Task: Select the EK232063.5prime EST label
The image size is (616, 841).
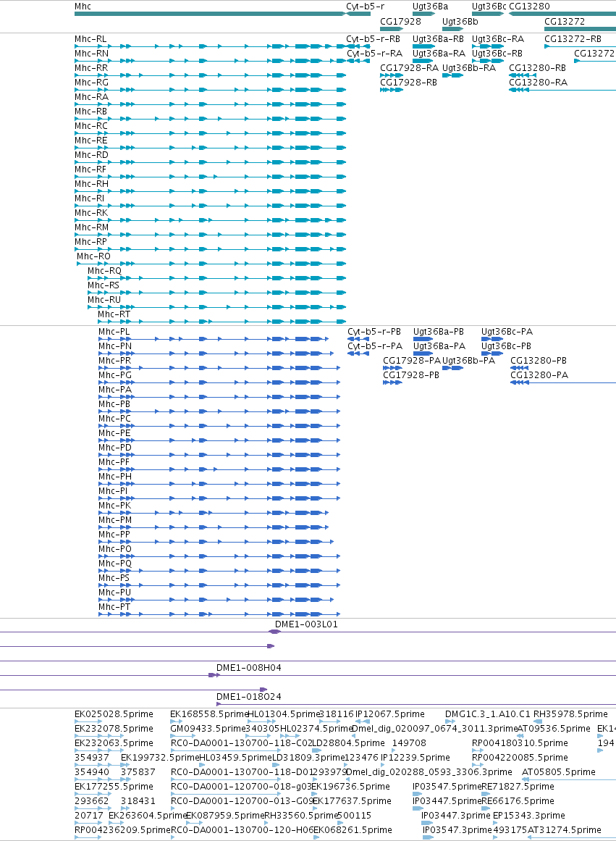Action: pyautogui.click(x=114, y=743)
